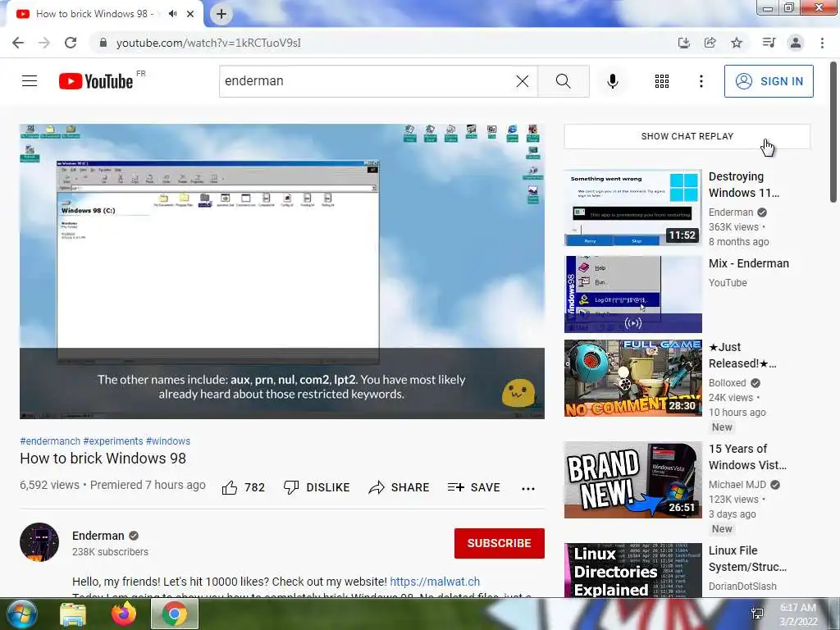Click the SIGN IN button
840x630 pixels.
click(x=769, y=81)
